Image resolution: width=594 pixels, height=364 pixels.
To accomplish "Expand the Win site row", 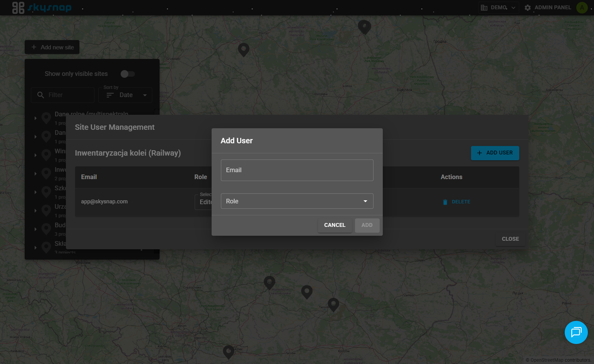I will pos(35,155).
